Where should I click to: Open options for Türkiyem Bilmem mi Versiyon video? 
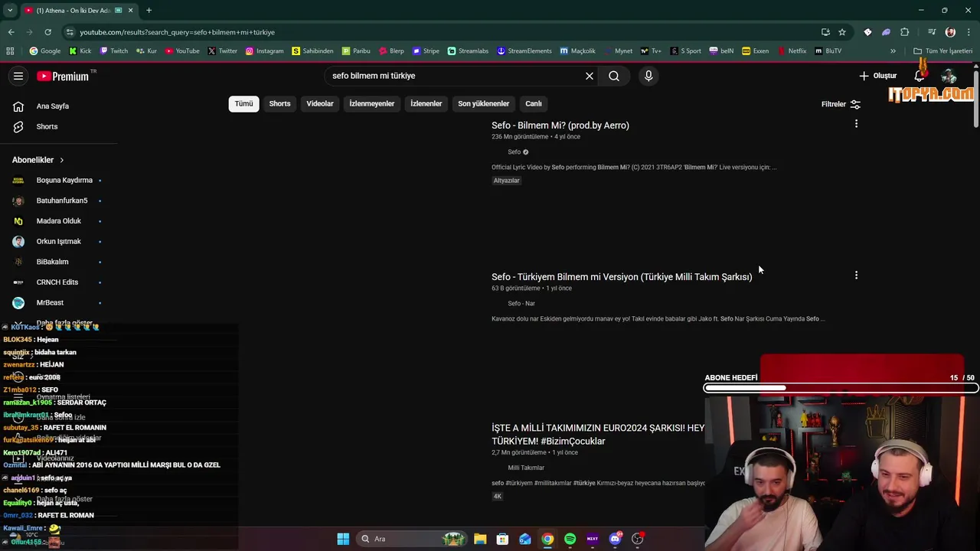pos(856,275)
